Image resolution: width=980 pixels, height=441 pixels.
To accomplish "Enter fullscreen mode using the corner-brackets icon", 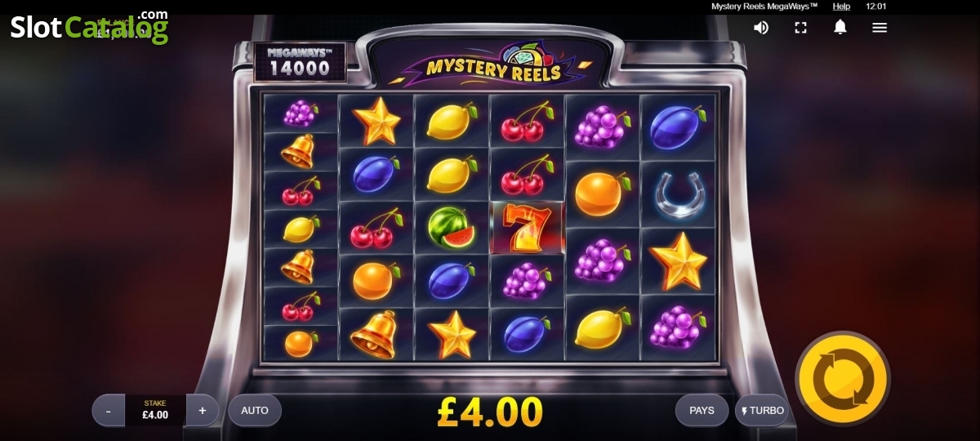I will pyautogui.click(x=800, y=28).
